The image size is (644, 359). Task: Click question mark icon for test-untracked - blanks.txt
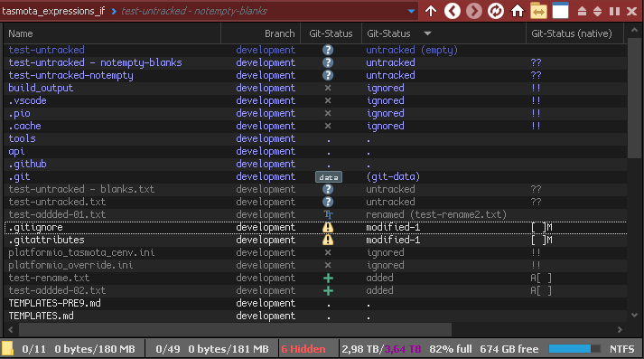328,190
